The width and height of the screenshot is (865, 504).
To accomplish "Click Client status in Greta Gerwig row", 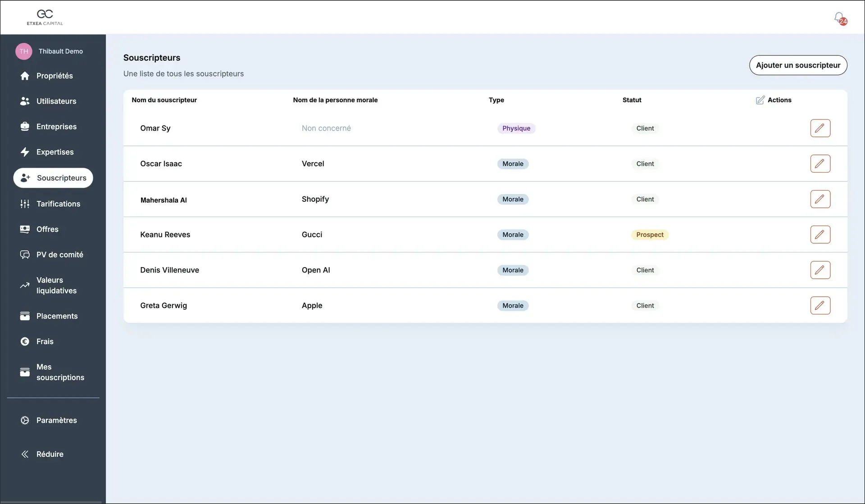I will tap(645, 305).
